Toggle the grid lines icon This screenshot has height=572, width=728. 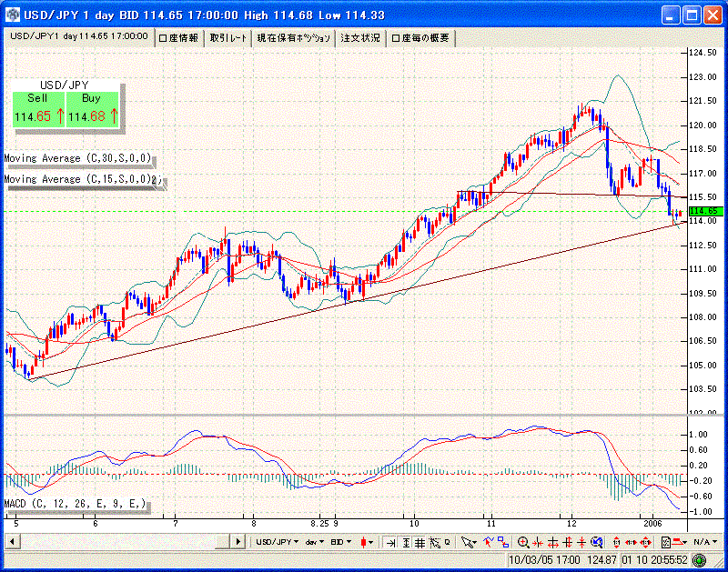[420, 542]
